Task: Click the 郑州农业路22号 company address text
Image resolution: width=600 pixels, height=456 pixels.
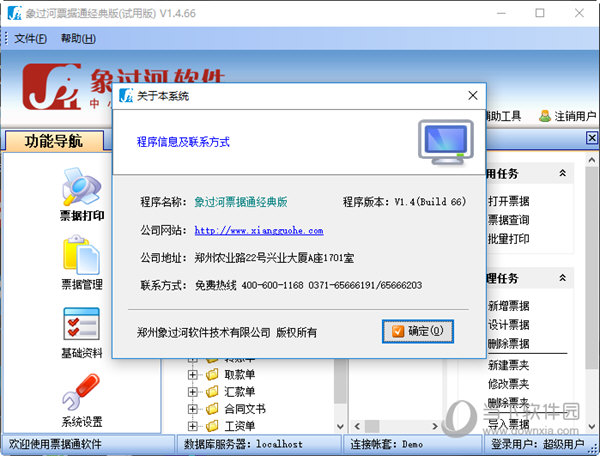Action: coord(274,258)
